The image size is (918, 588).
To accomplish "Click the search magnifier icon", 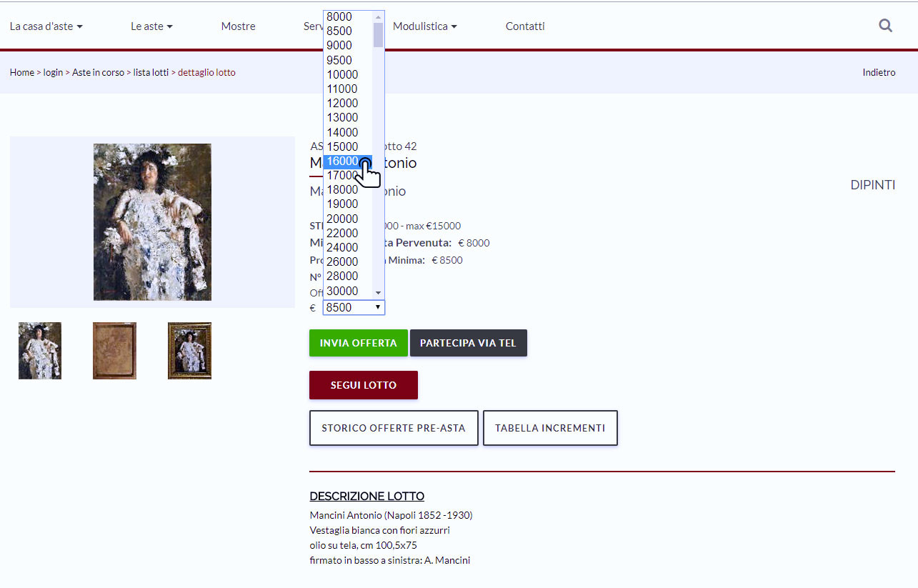I will coord(885,26).
